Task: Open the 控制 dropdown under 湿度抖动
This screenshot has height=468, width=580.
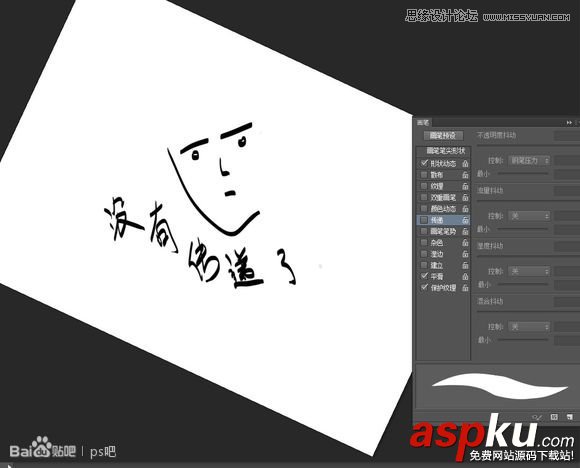Action: (529, 271)
